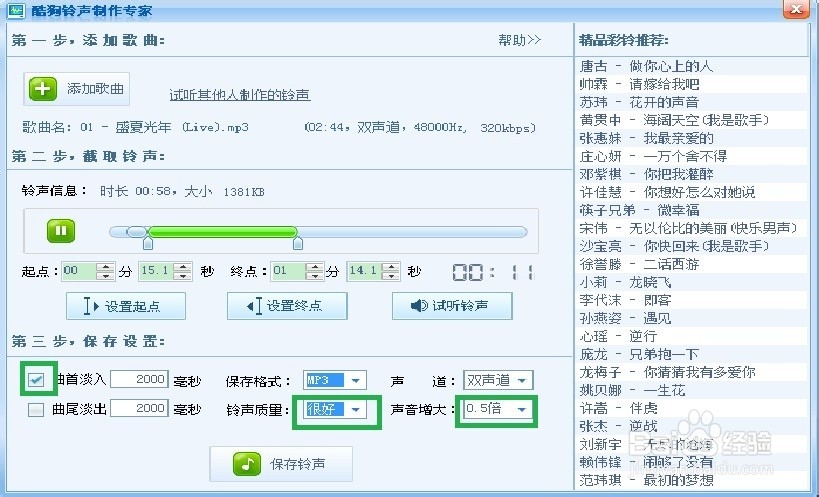Click the 起点 minutes input field
This screenshot has width=819, height=497.
79,271
